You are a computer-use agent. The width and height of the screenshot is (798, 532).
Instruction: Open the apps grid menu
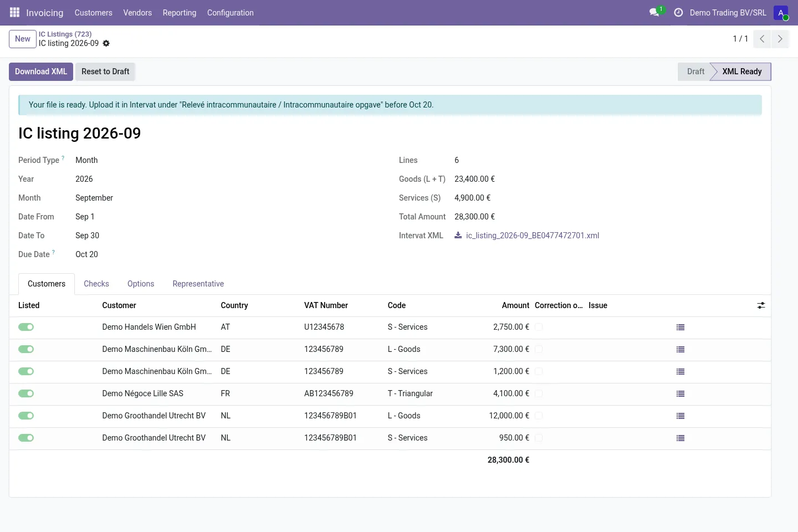[x=15, y=12]
